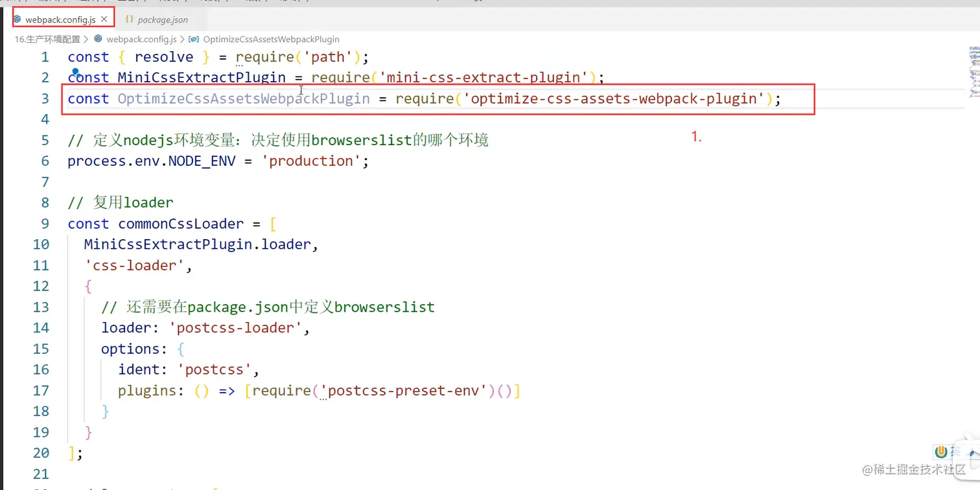Viewport: 980px width, 490px height.
Task: Click the 'css-loader' string on line 11
Action: [135, 265]
